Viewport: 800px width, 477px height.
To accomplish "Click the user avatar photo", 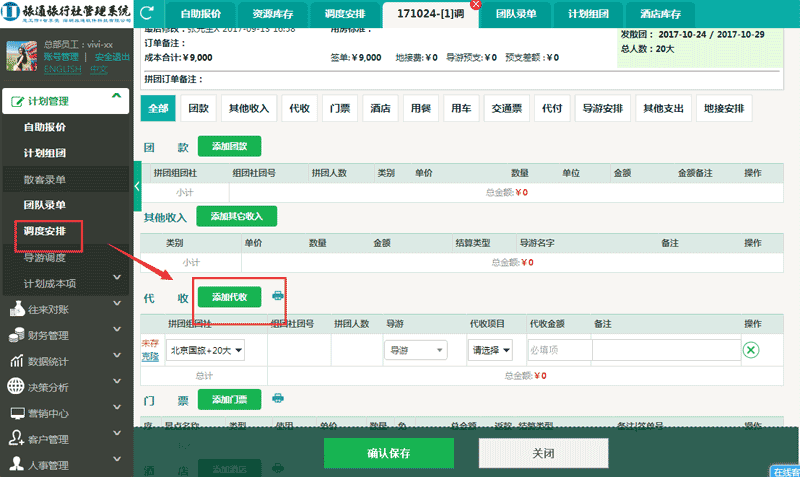I will click(20, 54).
